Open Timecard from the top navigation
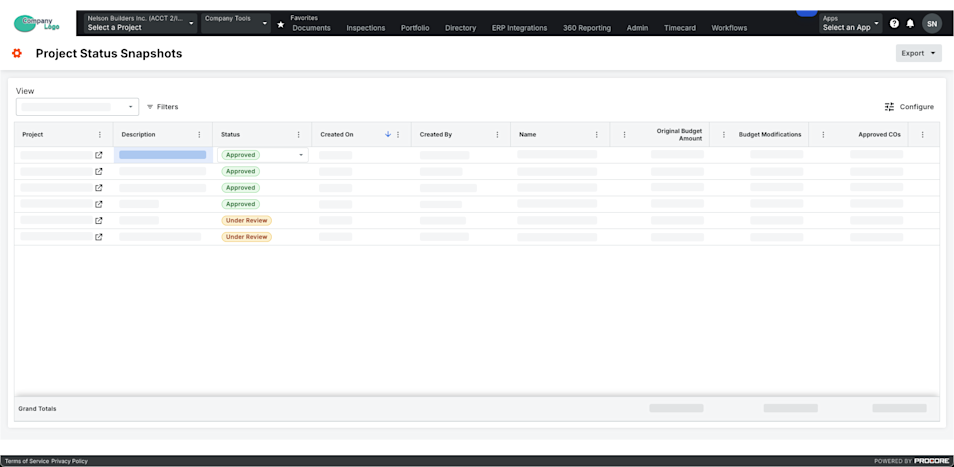954x467 pixels. click(680, 28)
